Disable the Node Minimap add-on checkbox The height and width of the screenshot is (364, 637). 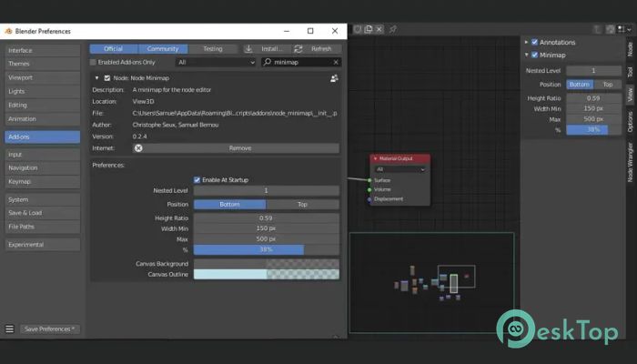click(107, 78)
